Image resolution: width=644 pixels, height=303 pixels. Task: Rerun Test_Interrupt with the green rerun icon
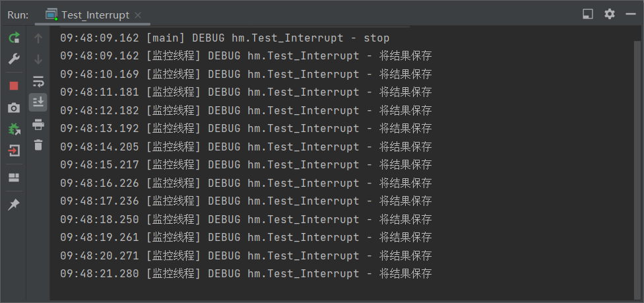14,38
